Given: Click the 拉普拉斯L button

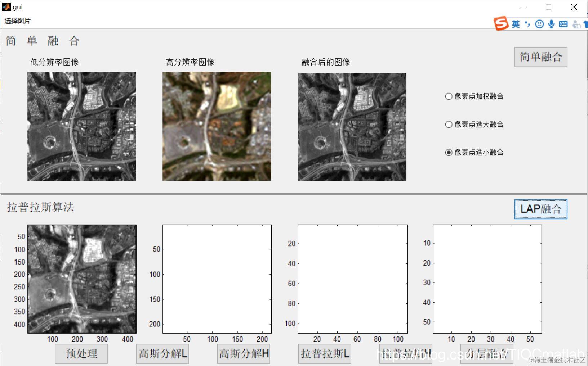Looking at the screenshot, I should pos(325,354).
